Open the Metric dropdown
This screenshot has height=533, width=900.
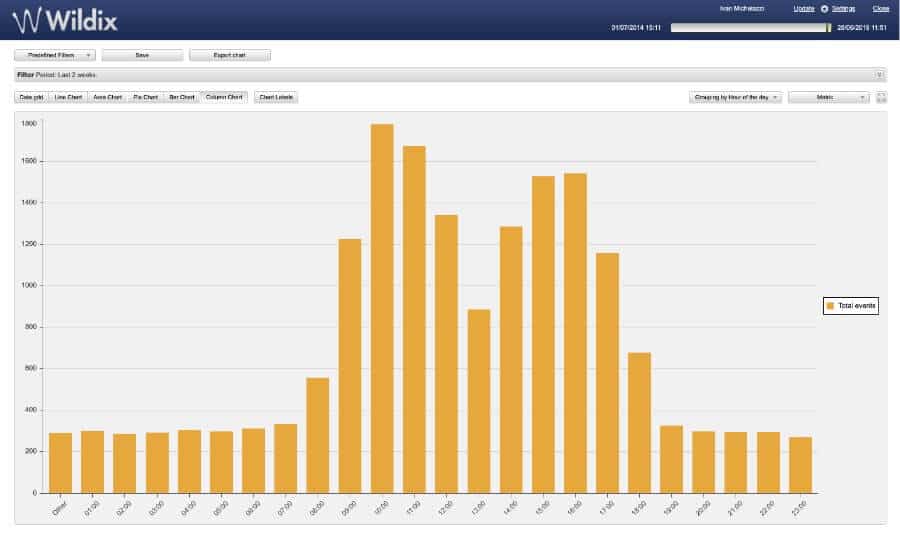828,97
